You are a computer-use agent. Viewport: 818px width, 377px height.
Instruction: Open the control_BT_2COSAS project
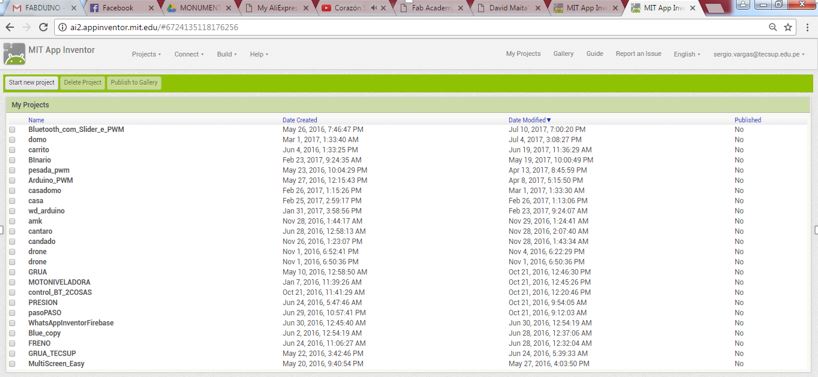tap(60, 293)
